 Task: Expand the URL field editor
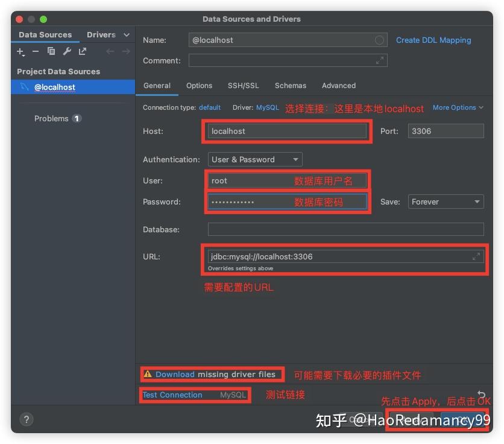(476, 256)
